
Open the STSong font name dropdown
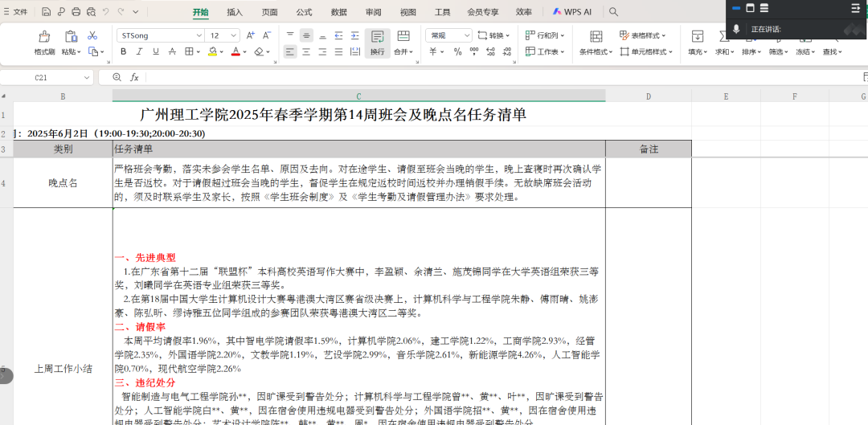point(199,36)
